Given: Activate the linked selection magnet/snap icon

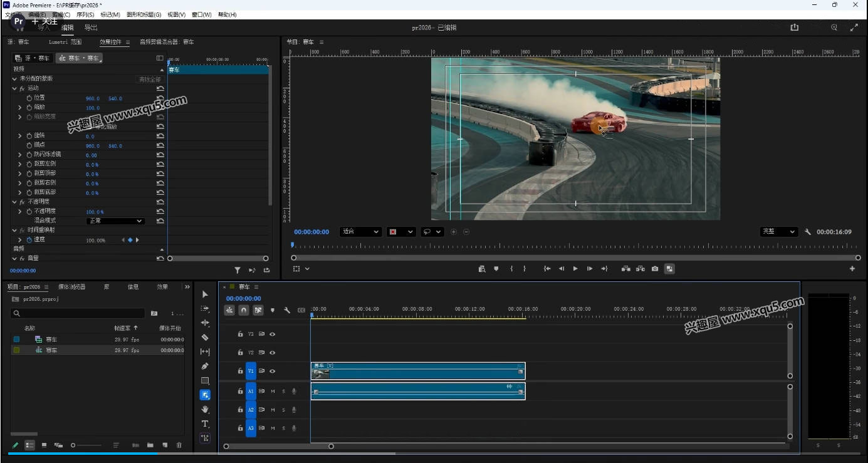Looking at the screenshot, I should (243, 310).
